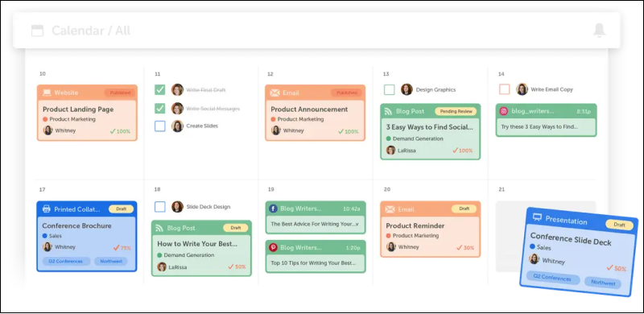Open '3 Easy Ways to Find Social...' title

tap(430, 127)
